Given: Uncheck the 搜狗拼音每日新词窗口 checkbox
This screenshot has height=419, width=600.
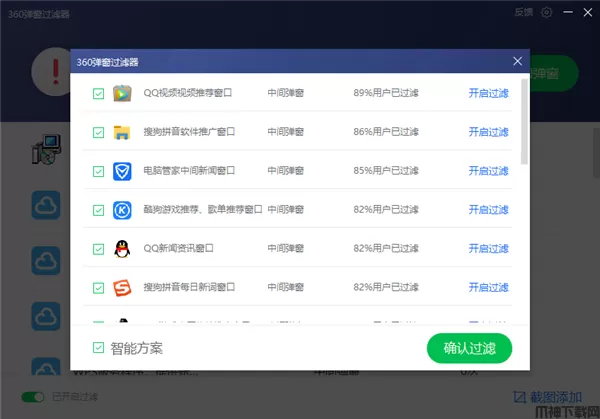Looking at the screenshot, I should pos(98,288).
